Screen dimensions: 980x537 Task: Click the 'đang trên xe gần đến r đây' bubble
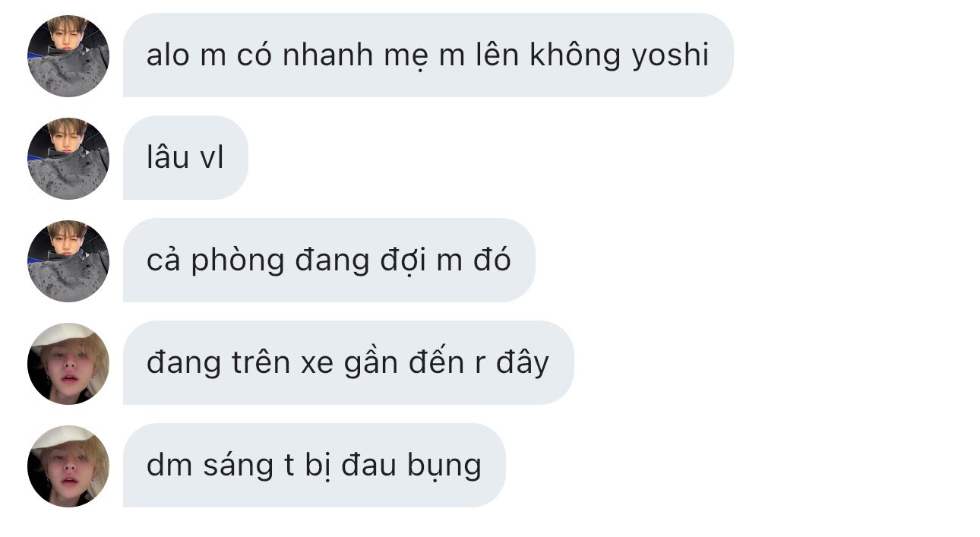click(x=349, y=363)
